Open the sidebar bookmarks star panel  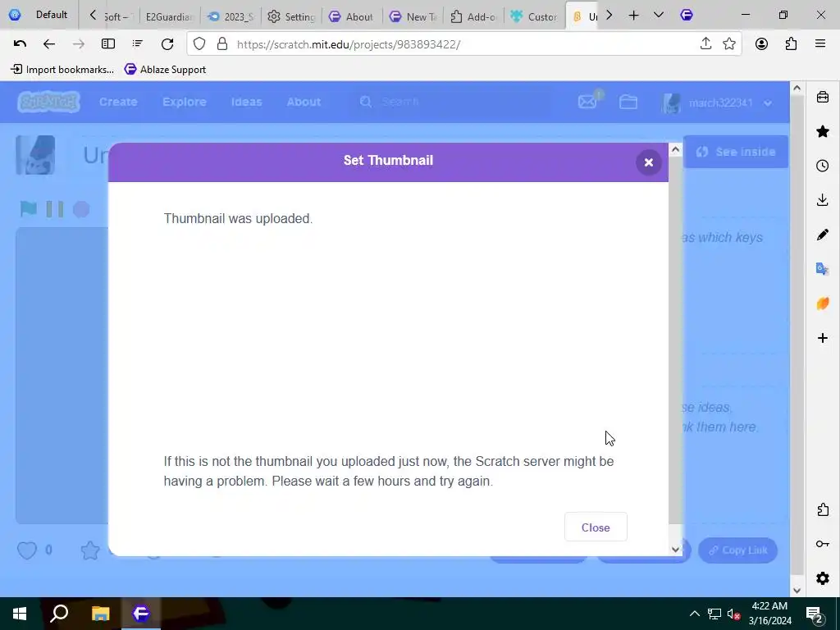[823, 131]
